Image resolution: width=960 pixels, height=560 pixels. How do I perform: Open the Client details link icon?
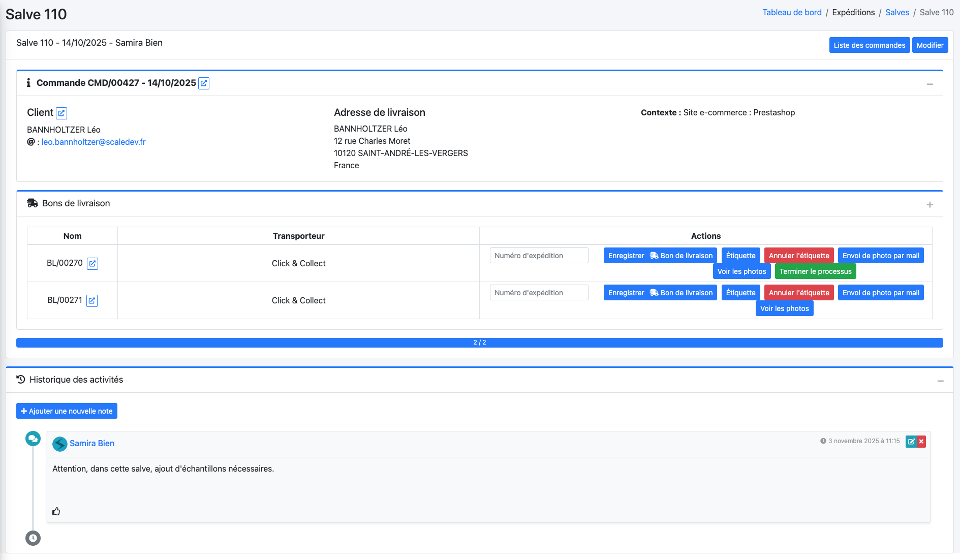coord(61,113)
